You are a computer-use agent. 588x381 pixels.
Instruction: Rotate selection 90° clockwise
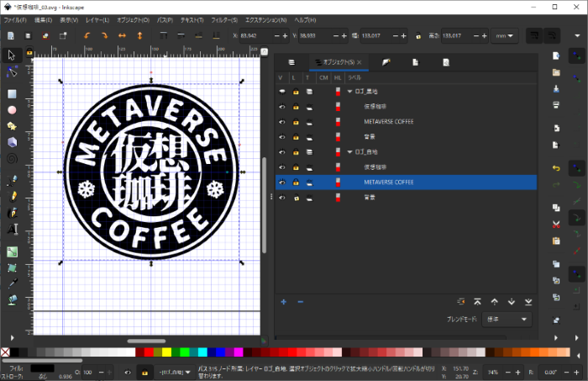coord(105,35)
